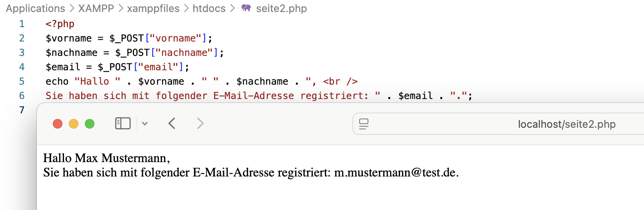Click line number 1 in the gutter

[22, 24]
